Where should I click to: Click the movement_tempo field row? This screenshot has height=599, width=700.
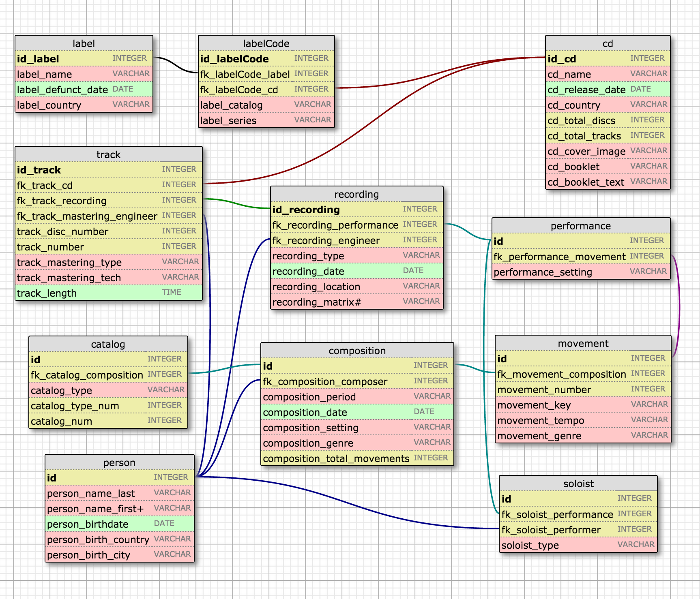tap(583, 420)
